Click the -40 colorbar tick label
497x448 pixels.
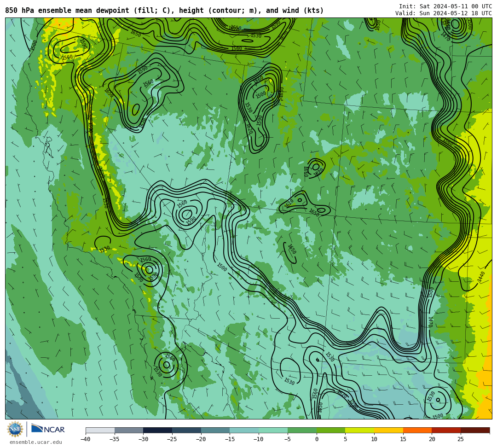point(86,439)
